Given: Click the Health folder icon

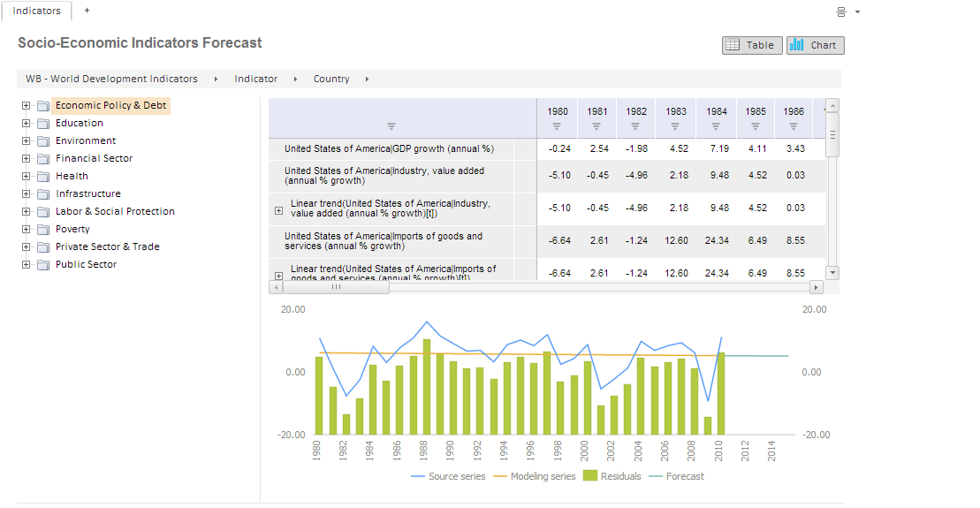Looking at the screenshot, I should click(43, 177).
